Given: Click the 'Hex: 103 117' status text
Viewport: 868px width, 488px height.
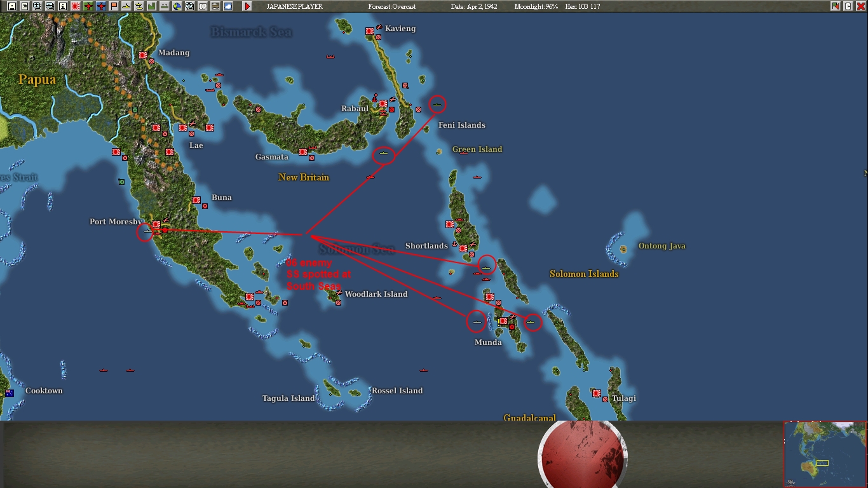Looking at the screenshot, I should [x=582, y=6].
